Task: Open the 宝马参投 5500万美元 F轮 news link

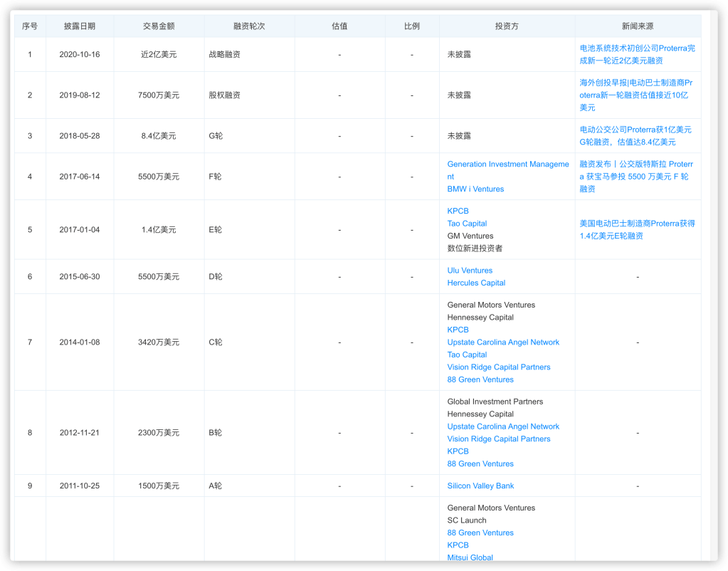Action: (636, 177)
